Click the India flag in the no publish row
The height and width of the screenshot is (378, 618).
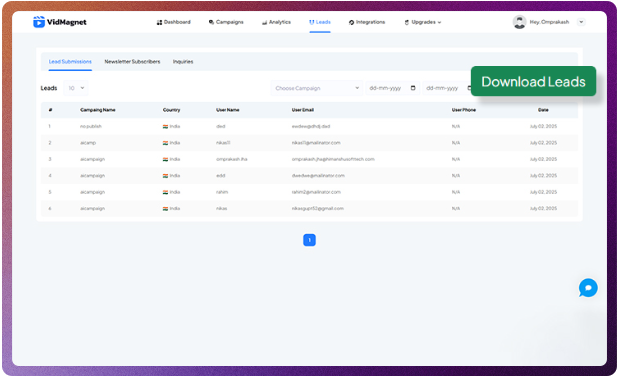click(x=166, y=127)
